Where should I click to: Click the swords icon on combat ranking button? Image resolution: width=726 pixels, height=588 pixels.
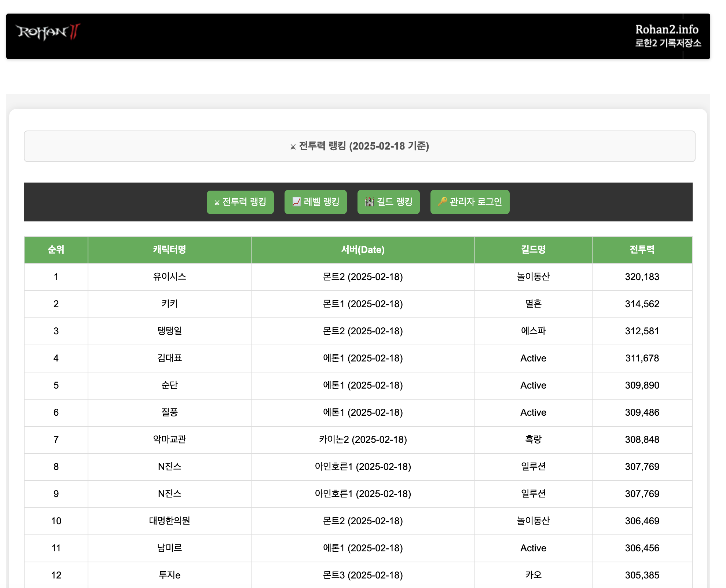(217, 202)
